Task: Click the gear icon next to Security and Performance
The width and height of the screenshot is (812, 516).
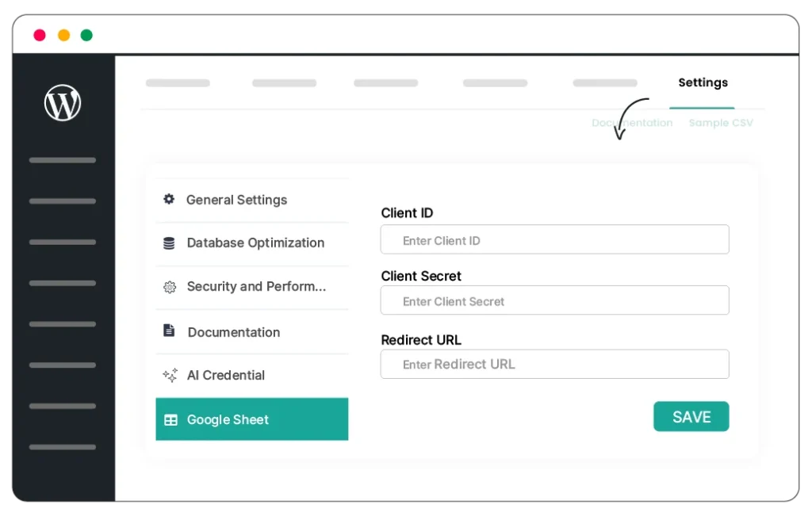Action: 169,288
